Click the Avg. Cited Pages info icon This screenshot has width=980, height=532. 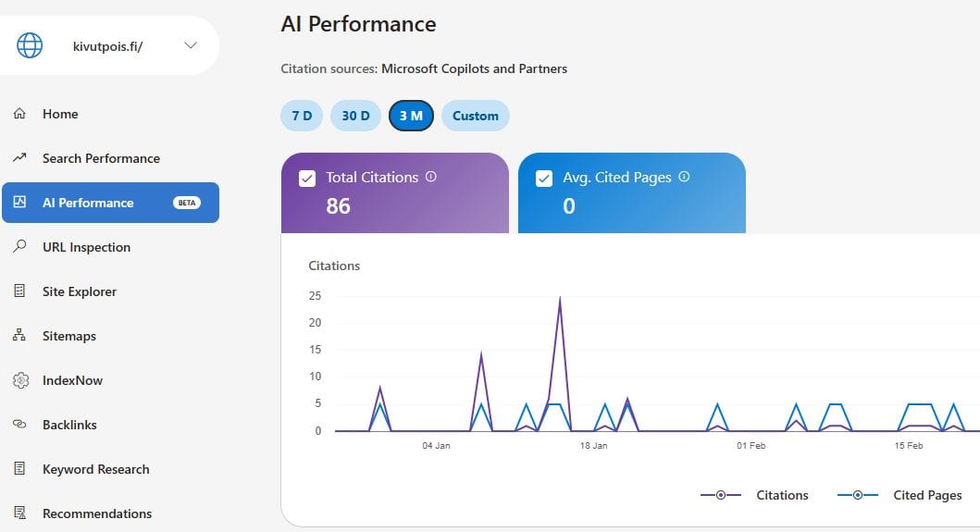pyautogui.click(x=684, y=177)
